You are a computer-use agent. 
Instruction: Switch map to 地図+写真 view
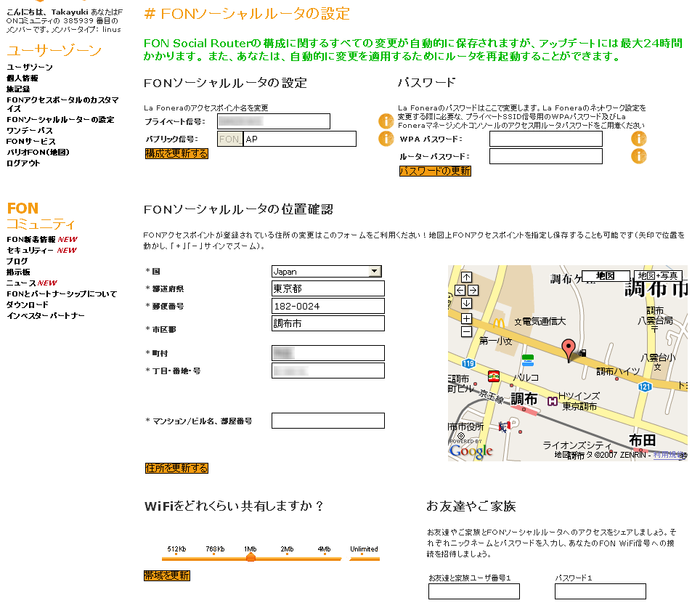(658, 275)
